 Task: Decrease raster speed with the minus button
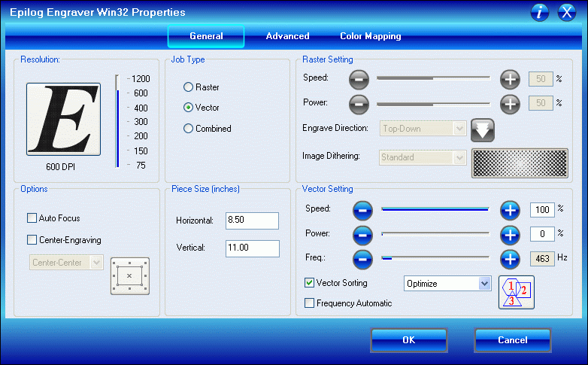click(x=359, y=79)
